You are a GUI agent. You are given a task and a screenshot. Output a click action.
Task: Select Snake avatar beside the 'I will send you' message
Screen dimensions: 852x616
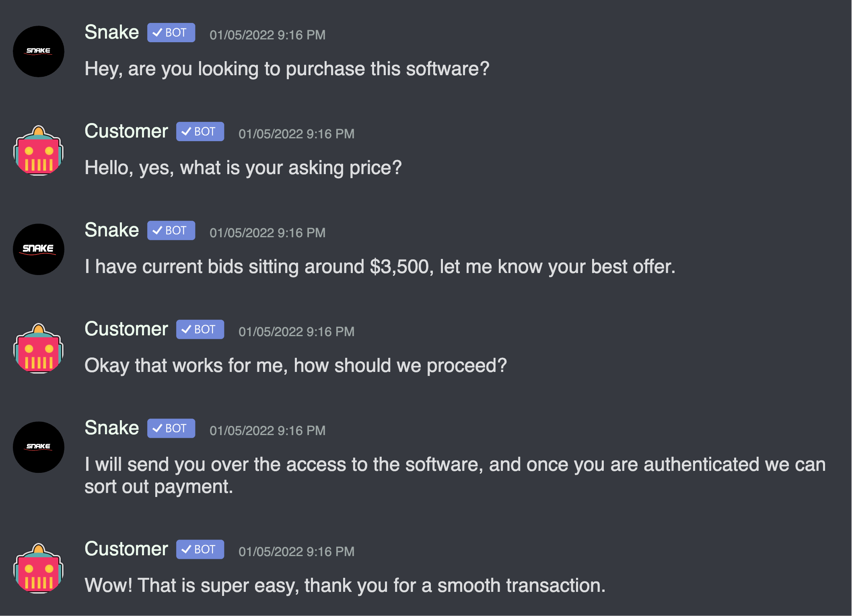point(39,447)
